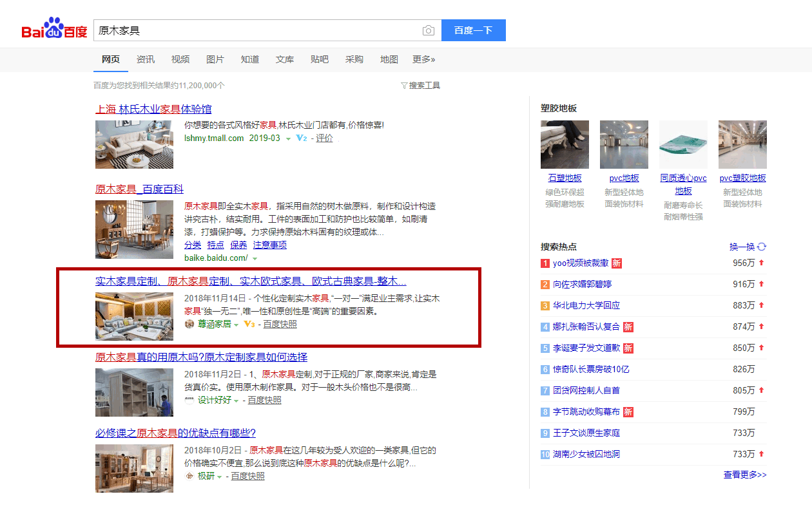Open hot search yoo视频被裁撤
This screenshot has height=530, width=812.
pyautogui.click(x=581, y=263)
